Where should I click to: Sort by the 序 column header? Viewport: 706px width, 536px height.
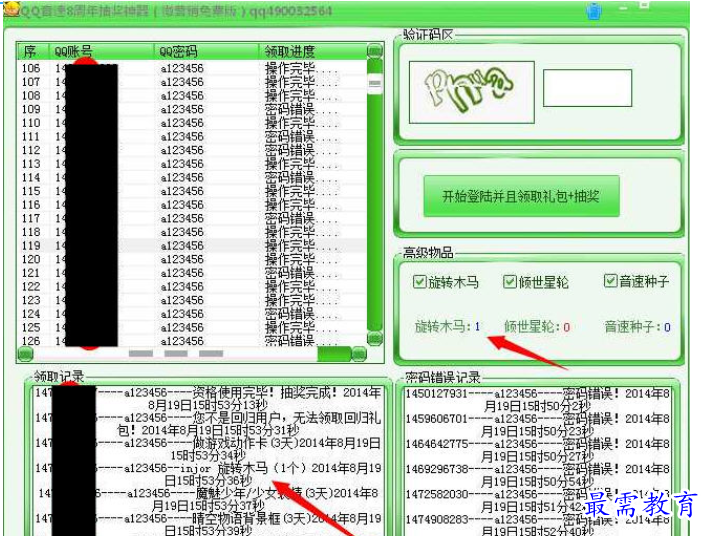pyautogui.click(x=33, y=51)
